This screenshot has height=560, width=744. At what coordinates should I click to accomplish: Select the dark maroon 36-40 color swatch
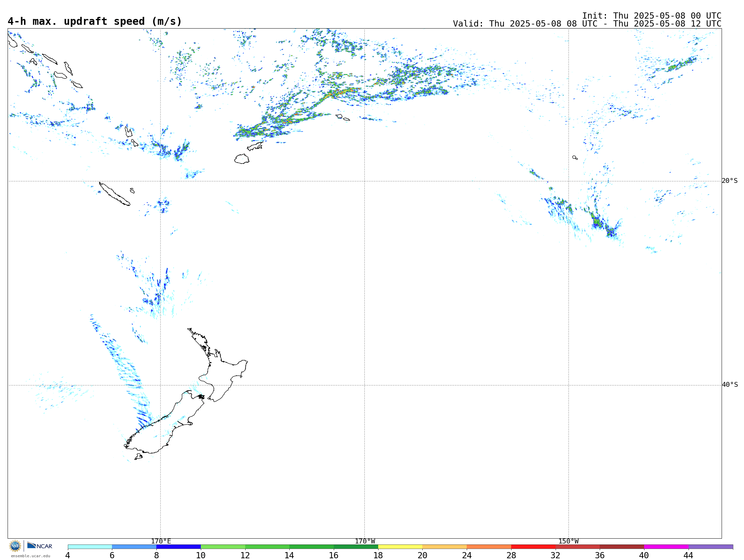point(622,547)
